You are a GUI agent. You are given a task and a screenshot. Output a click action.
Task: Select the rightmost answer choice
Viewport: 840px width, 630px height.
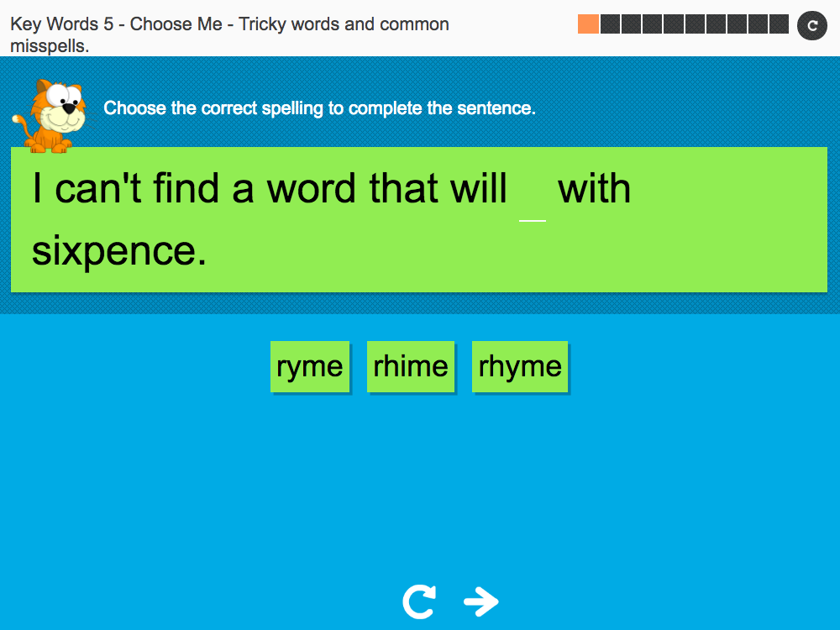(519, 365)
